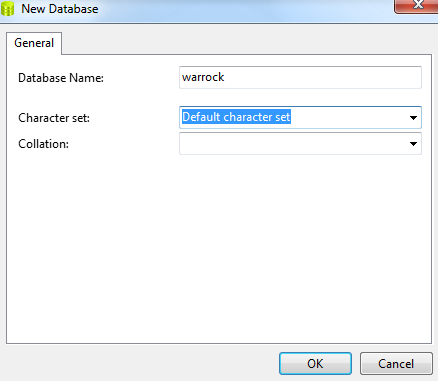Open the Character set dropdown arrow
438x381 pixels.
(413, 117)
